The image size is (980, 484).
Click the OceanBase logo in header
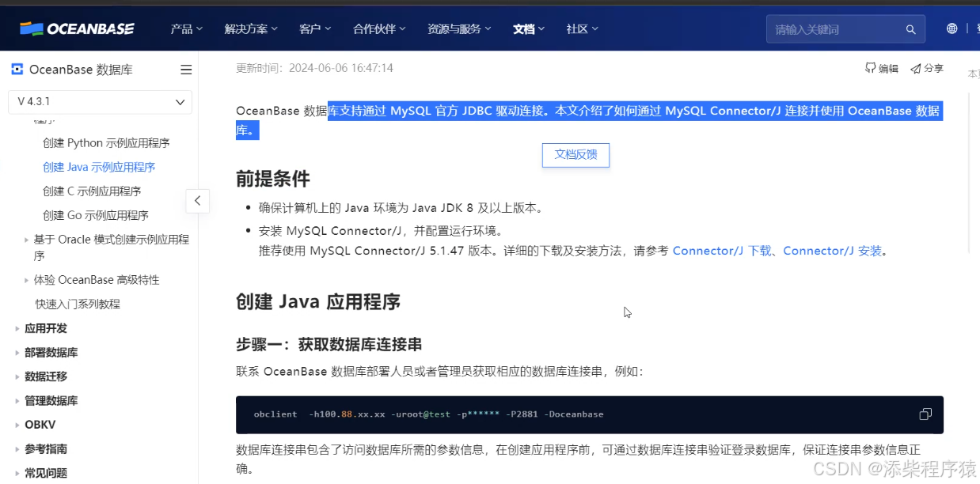[77, 29]
